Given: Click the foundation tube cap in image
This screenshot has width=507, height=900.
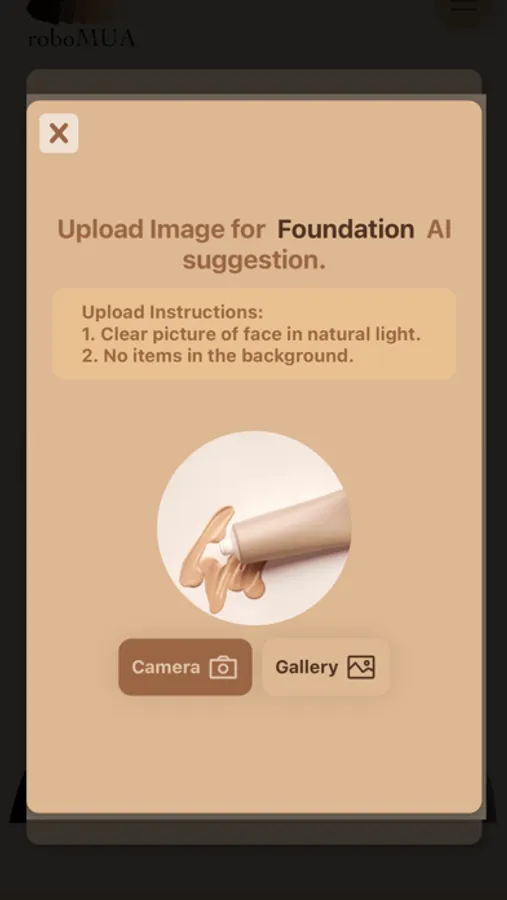Looking at the screenshot, I should tap(227, 544).
